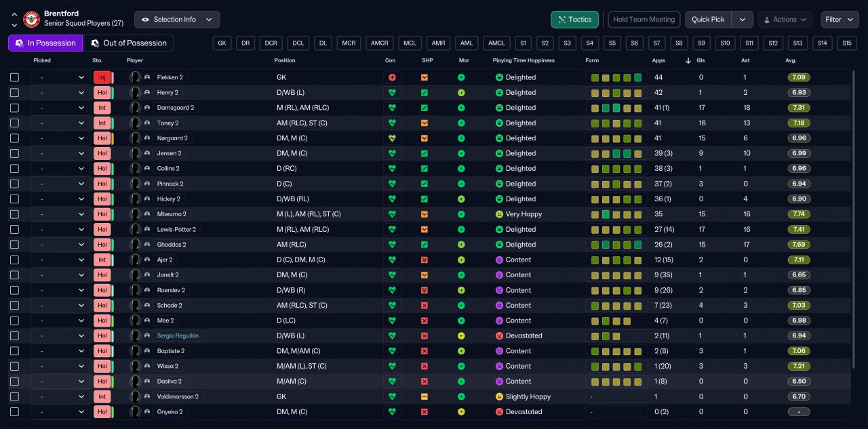This screenshot has width=868, height=429.
Task: Click the sort arrow beside Apps column
Action: tap(689, 60)
